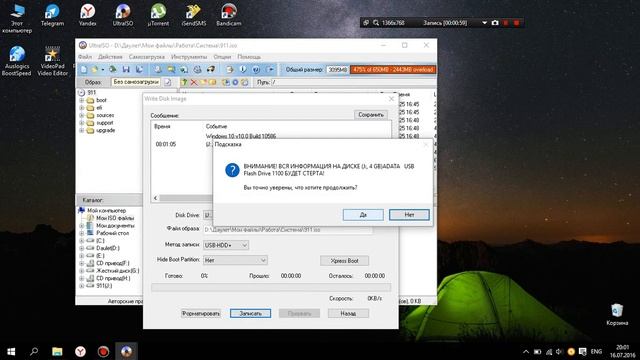Confirm with the Да button

[363, 215]
